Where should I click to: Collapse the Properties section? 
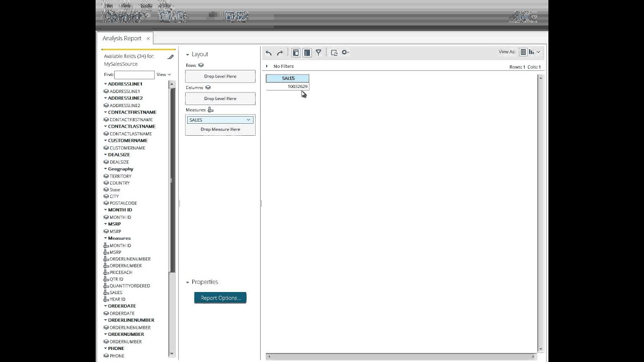[188, 282]
